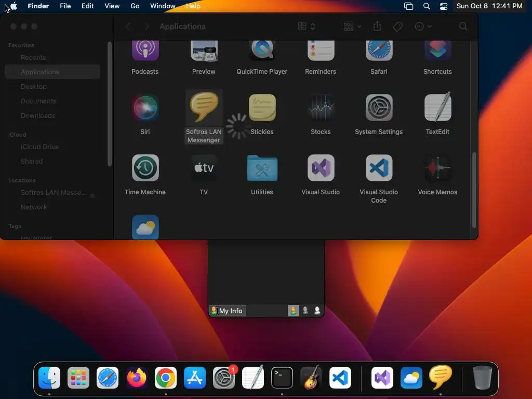Go back in Finder history
Screen dimensions: 532x399
pyautogui.click(x=128, y=26)
